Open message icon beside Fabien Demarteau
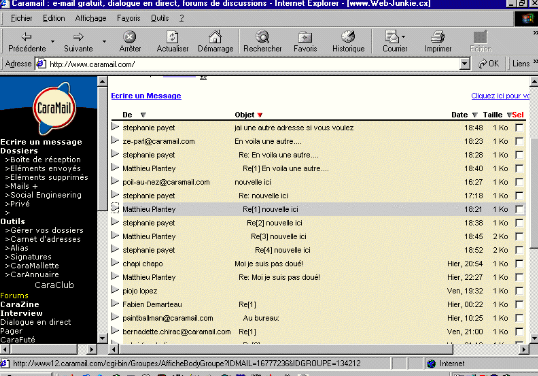Image resolution: width=538 pixels, height=376 pixels. coord(115,304)
